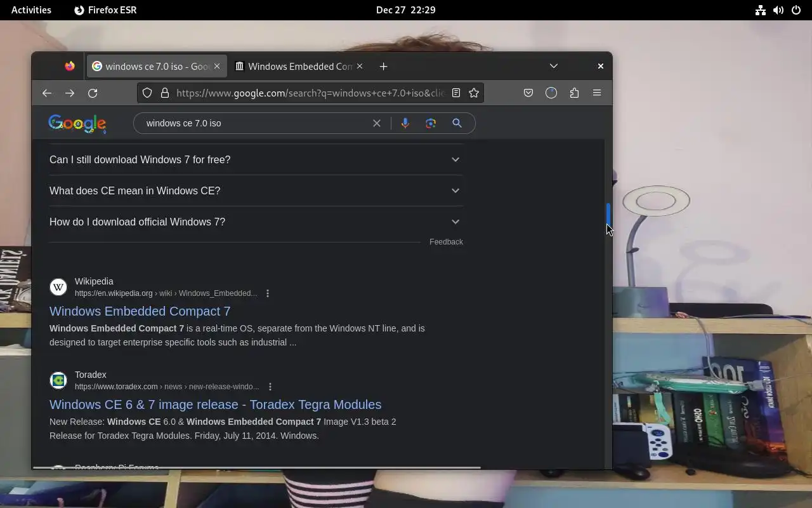
Task: Open the Firefox account icon
Action: (551, 93)
